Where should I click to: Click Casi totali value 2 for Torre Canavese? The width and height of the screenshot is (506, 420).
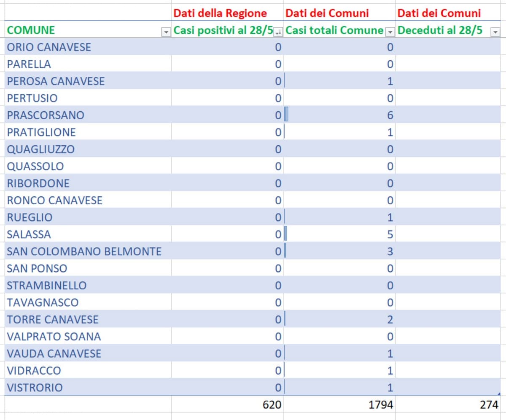click(390, 319)
